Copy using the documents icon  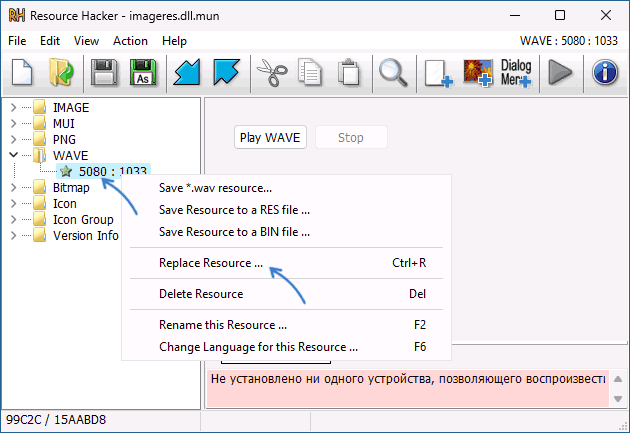click(x=310, y=73)
